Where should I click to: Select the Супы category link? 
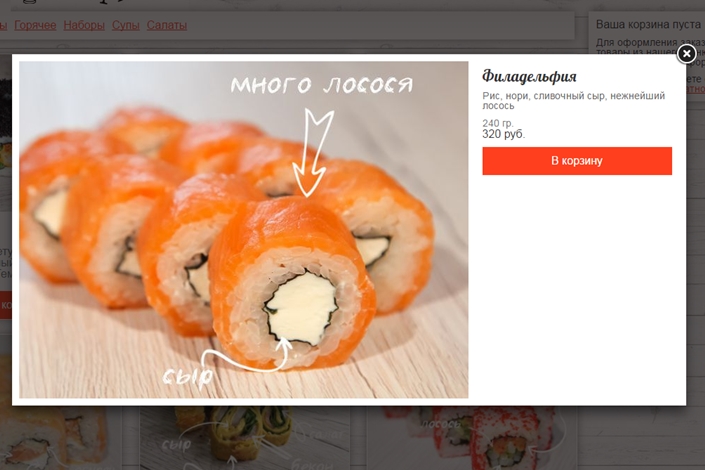point(125,25)
